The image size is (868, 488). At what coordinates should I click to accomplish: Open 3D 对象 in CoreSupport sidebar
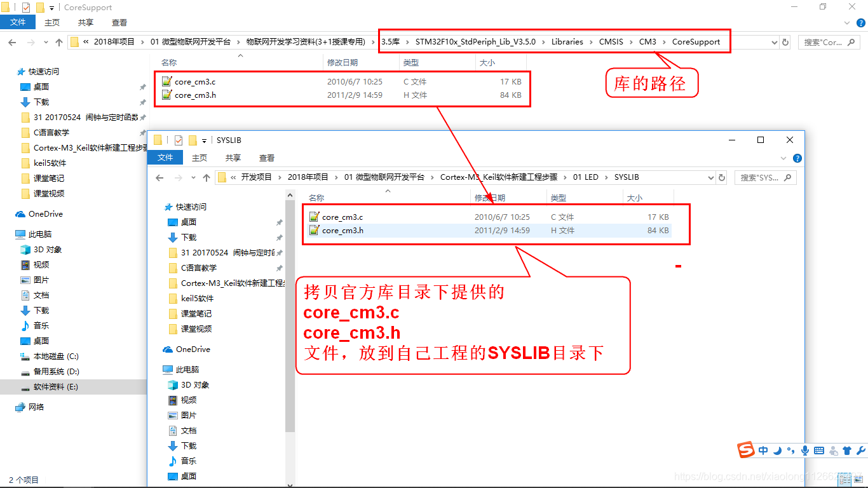click(48, 250)
